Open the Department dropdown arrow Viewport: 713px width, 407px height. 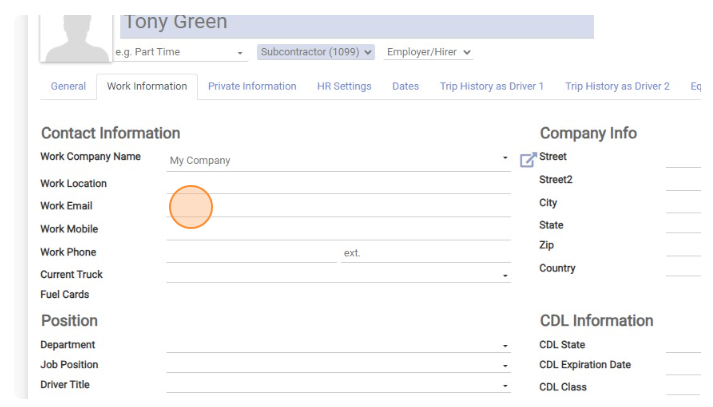click(x=505, y=346)
